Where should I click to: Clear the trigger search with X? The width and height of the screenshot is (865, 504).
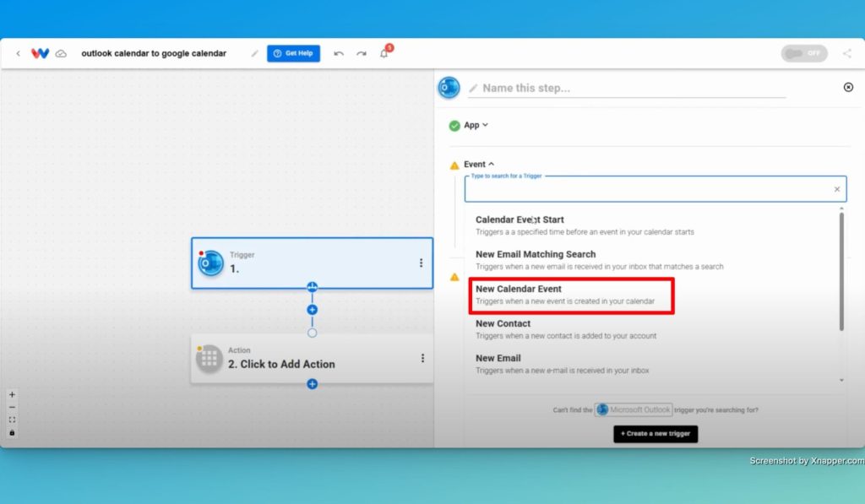(x=837, y=189)
